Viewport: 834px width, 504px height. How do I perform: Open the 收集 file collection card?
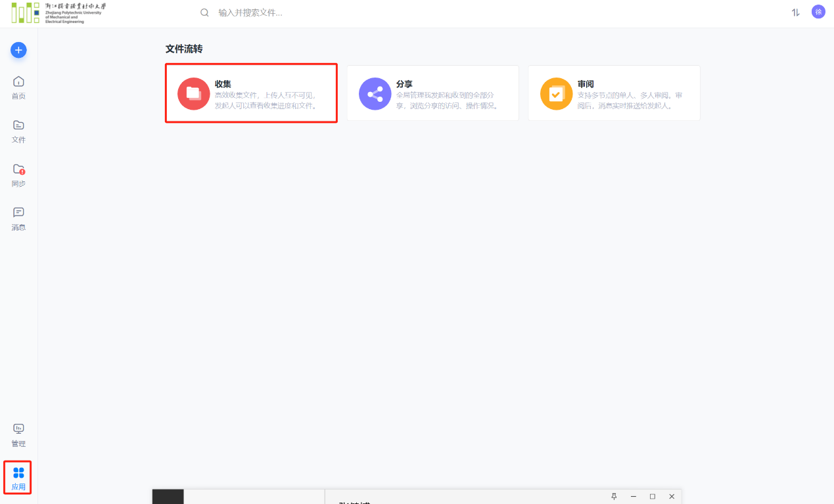[251, 93]
